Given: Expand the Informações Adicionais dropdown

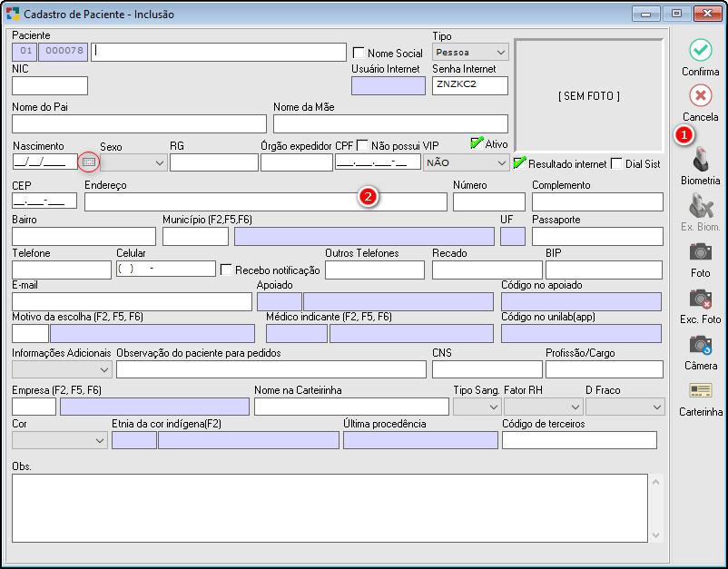Looking at the screenshot, I should [62, 370].
